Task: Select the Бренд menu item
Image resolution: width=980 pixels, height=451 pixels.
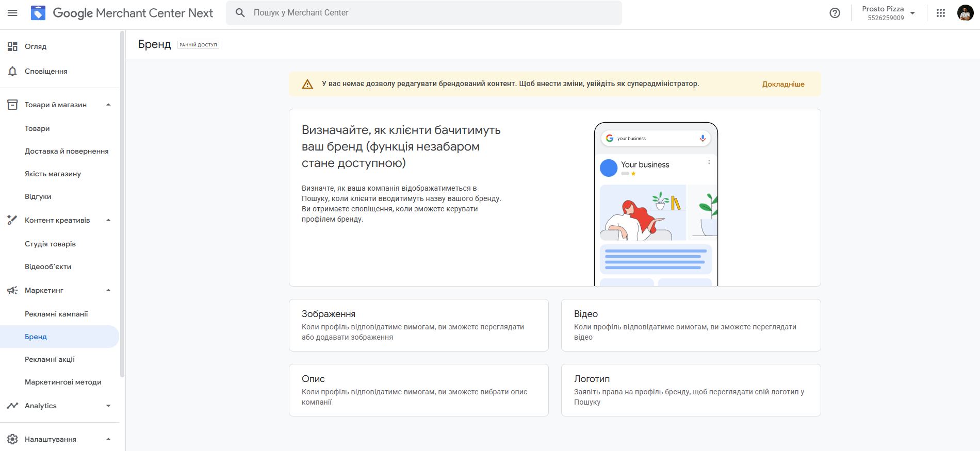Action: (59, 337)
